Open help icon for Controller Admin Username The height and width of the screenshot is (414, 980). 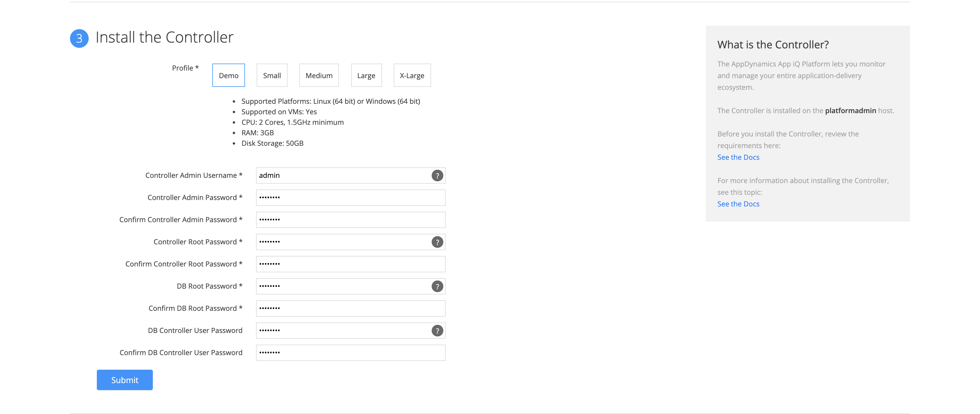pyautogui.click(x=437, y=176)
